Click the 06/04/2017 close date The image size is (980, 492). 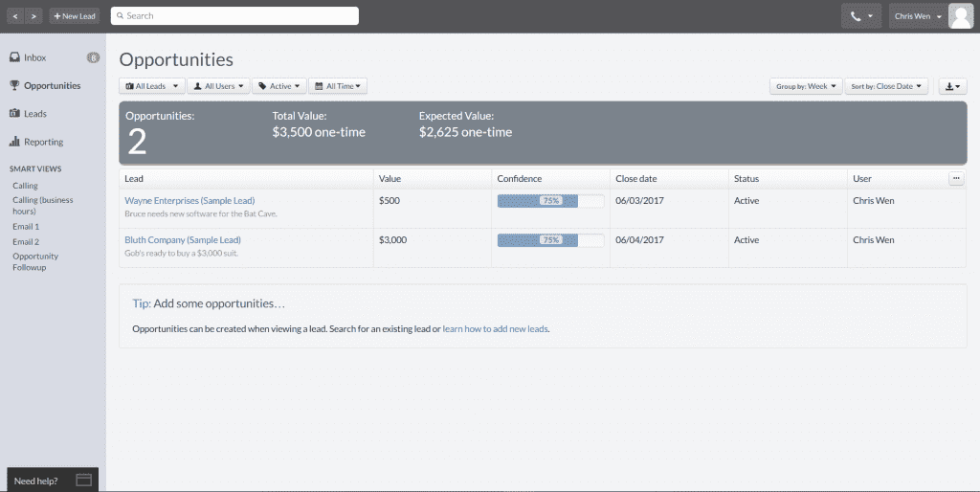tap(639, 240)
